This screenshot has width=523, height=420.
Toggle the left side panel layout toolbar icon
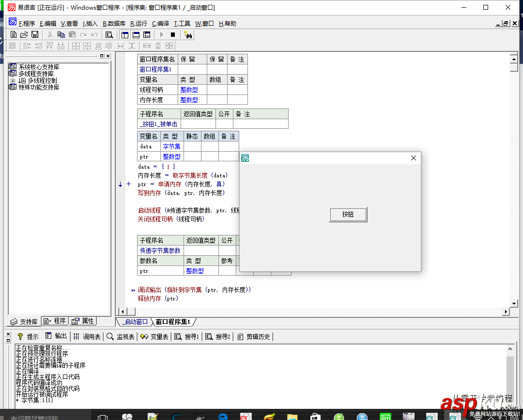point(125,35)
